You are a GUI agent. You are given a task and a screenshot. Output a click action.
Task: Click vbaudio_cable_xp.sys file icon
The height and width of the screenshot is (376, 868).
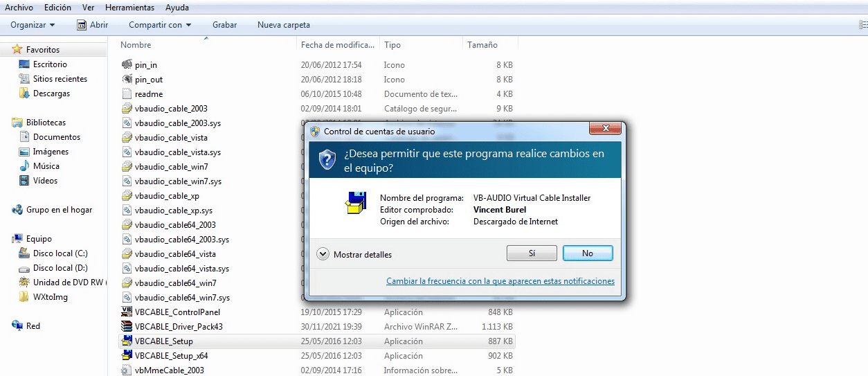click(x=127, y=210)
